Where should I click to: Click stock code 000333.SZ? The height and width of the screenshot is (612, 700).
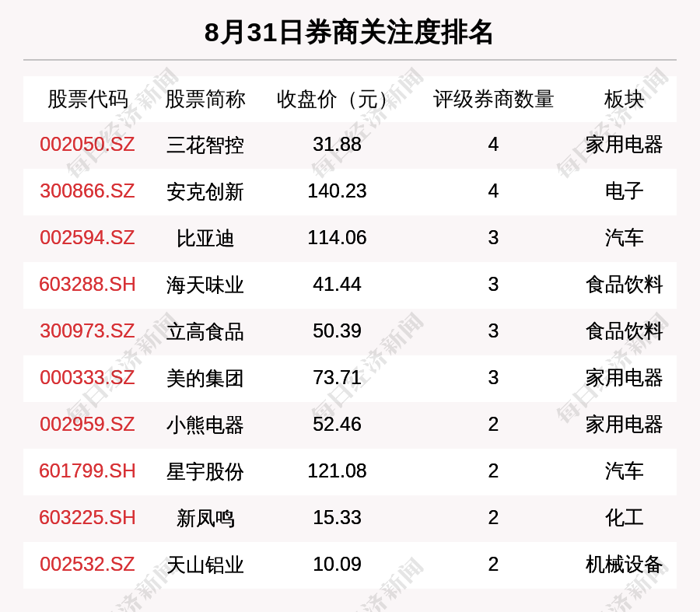(x=87, y=378)
